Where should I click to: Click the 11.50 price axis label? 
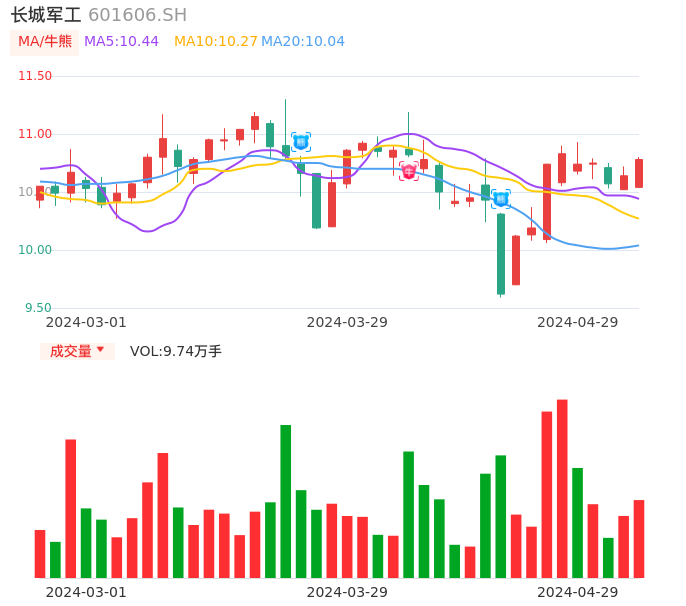(x=35, y=76)
